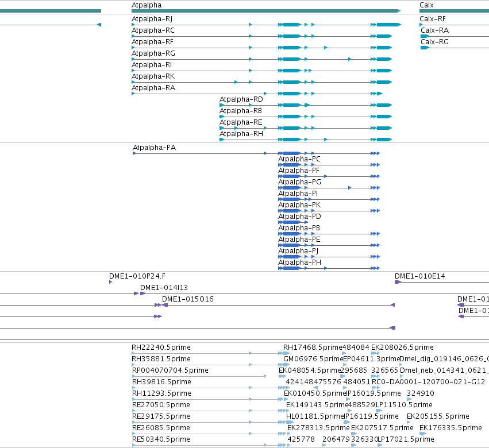Select the RH22240.5prime EST label
489x448 pixels.
tap(161, 347)
